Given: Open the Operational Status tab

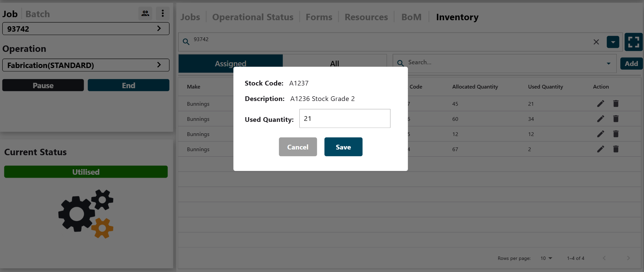Looking at the screenshot, I should point(253,17).
